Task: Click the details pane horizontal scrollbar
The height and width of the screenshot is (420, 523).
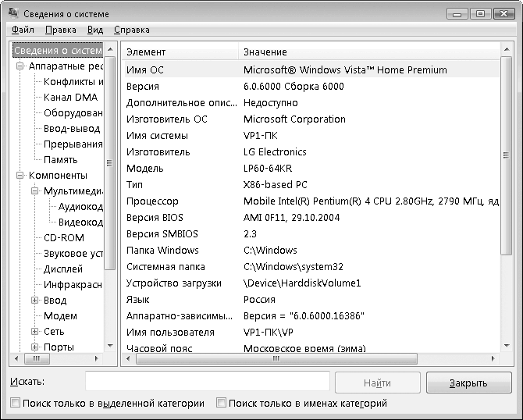Action: [312, 359]
